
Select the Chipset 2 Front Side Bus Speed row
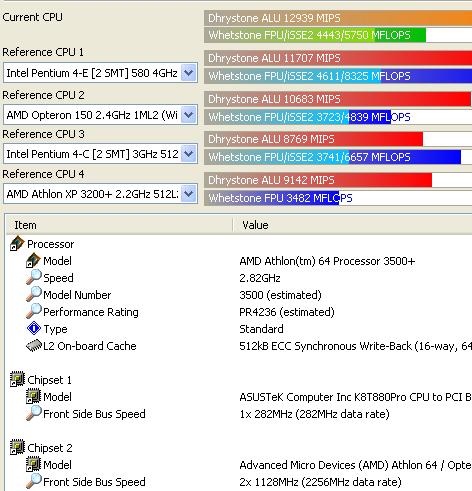tap(239, 482)
